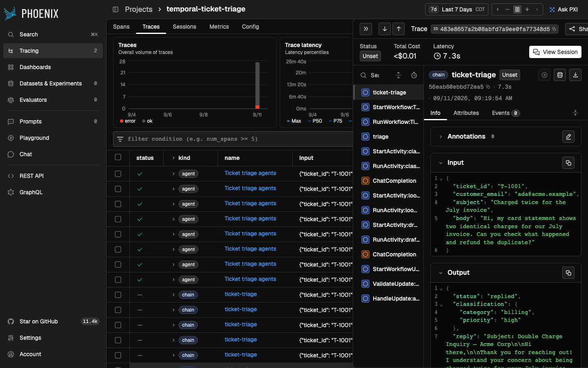This screenshot has width=588, height=368.
Task: Open the Sessions tab
Action: point(185,27)
